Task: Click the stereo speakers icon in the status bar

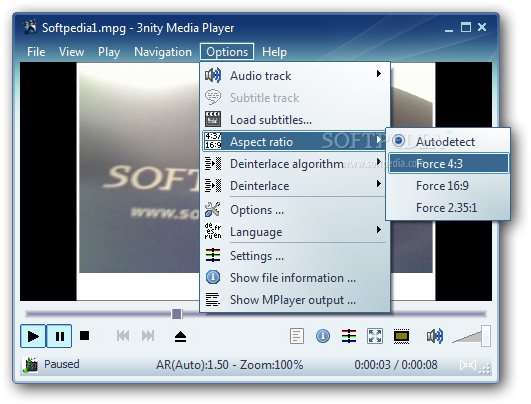Action: tap(468, 365)
